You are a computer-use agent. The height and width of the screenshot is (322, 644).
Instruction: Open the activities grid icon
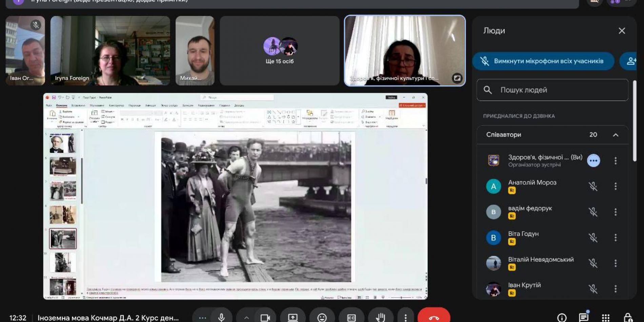pos(606,317)
